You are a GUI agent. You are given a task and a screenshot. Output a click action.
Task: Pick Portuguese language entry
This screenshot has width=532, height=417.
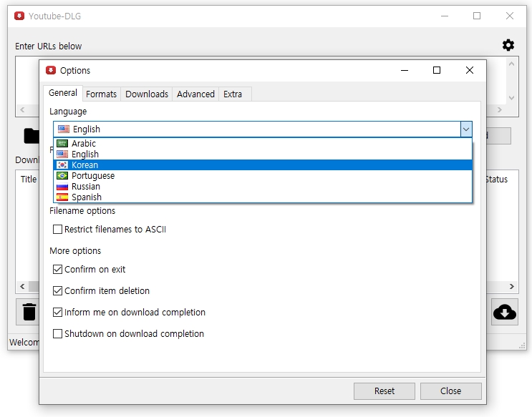(x=263, y=176)
